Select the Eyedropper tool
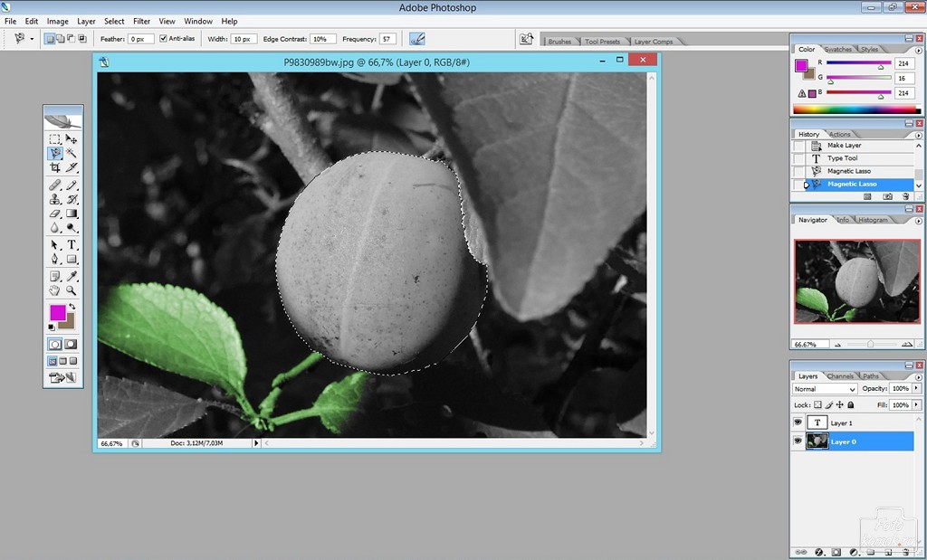 pos(72,276)
